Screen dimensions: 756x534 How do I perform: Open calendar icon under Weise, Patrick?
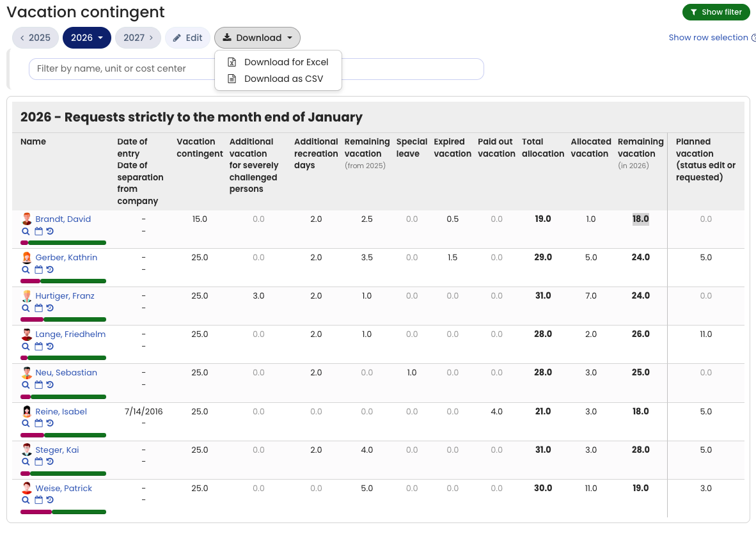point(38,499)
